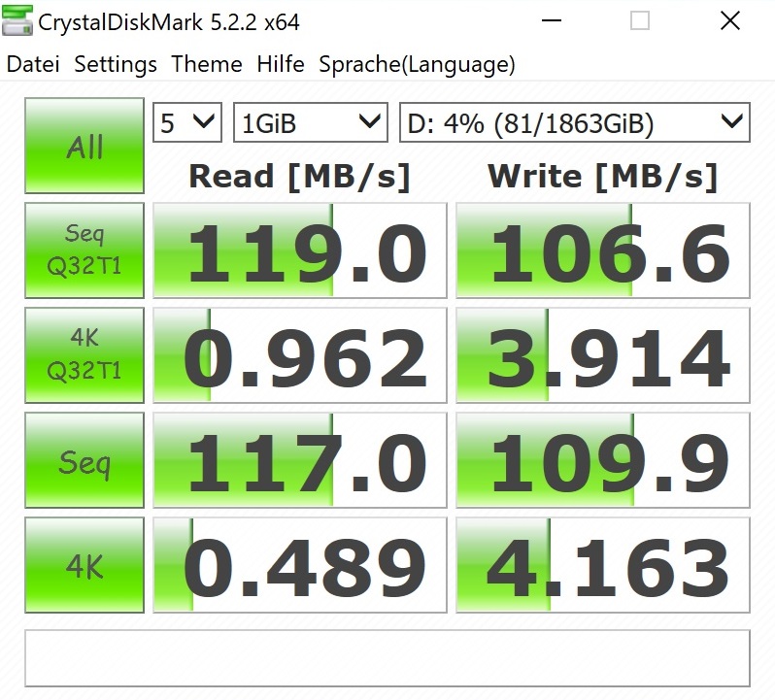The image size is (775, 700).
Task: Run the plain 4K benchmark test
Action: tap(84, 565)
